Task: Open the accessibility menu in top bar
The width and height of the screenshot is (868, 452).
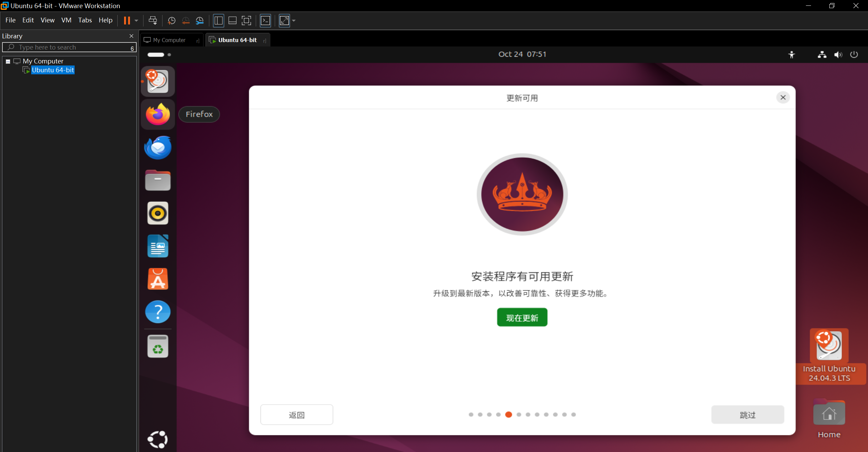Action: point(791,55)
